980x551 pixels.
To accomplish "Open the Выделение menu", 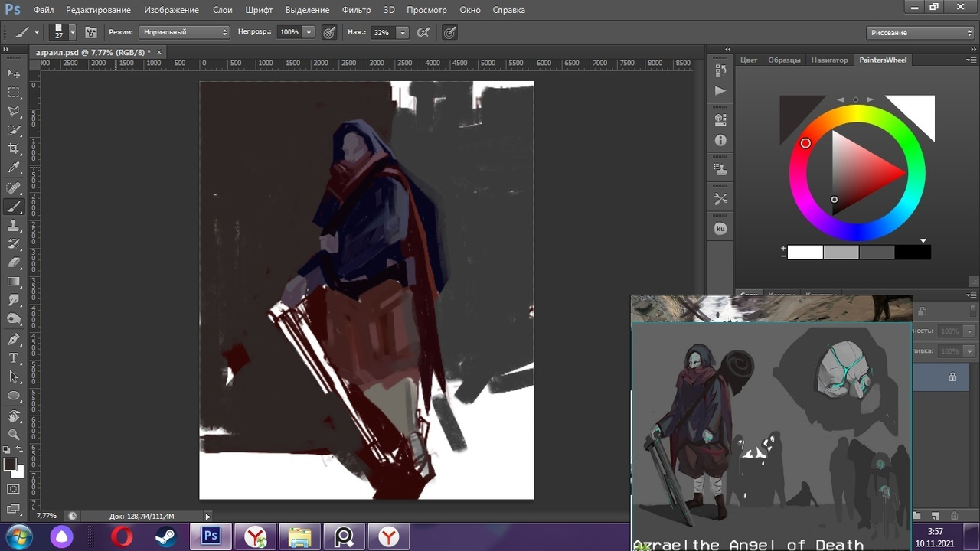I will click(x=307, y=10).
